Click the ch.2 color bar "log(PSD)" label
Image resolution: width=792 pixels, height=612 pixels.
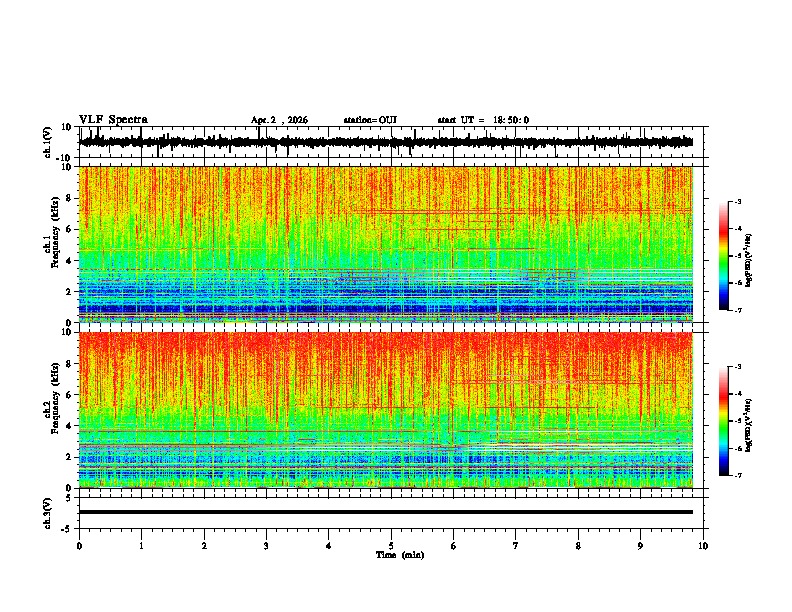click(749, 425)
